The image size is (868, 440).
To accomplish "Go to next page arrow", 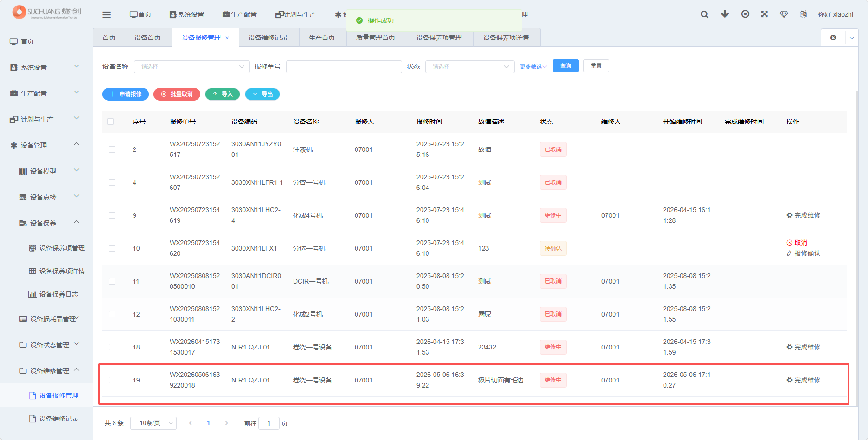I will click(226, 423).
